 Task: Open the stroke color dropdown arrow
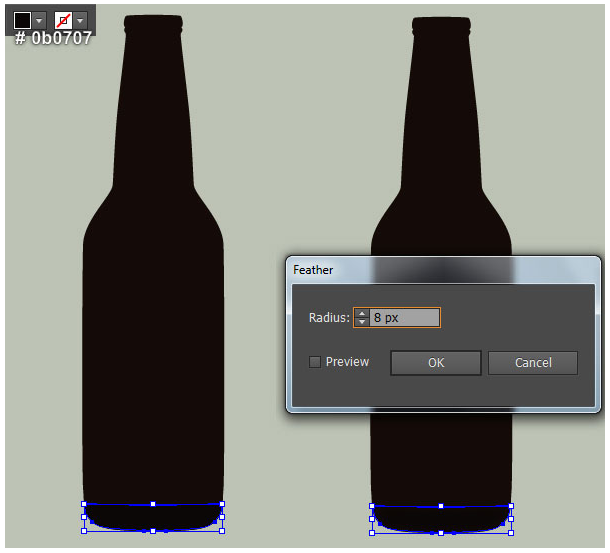tap(80, 20)
